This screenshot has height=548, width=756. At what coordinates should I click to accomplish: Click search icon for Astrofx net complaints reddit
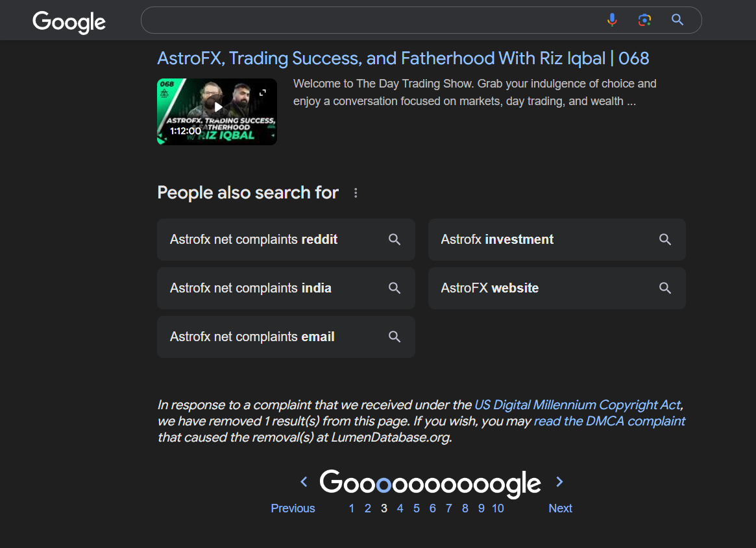[x=395, y=239]
